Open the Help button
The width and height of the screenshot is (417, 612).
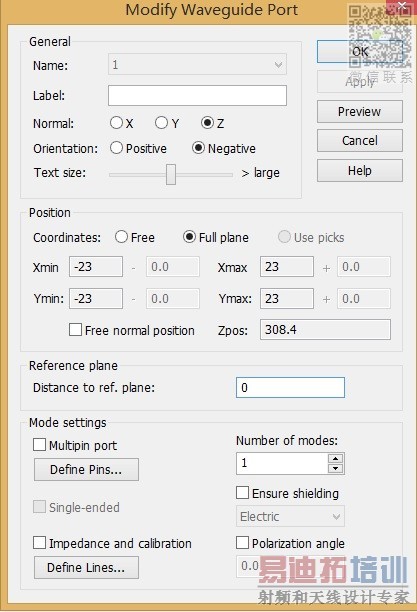(x=360, y=171)
